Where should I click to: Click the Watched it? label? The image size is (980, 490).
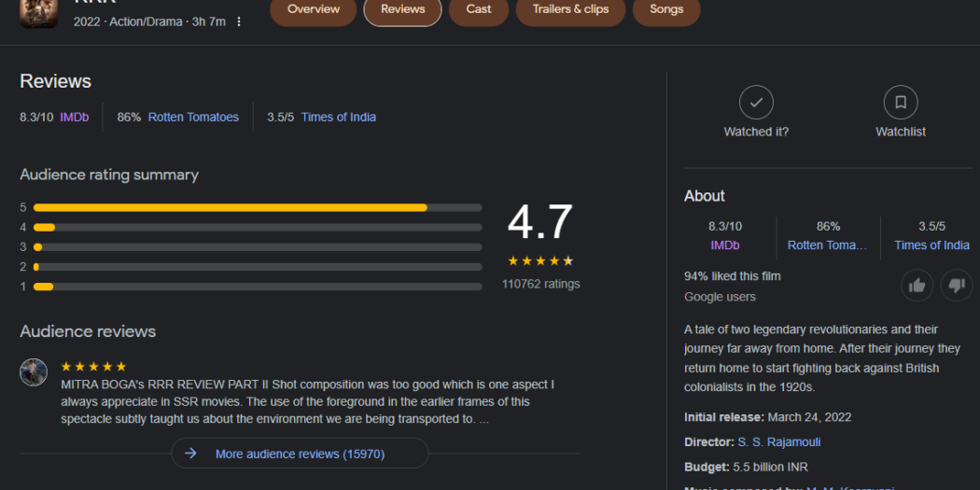click(x=756, y=132)
